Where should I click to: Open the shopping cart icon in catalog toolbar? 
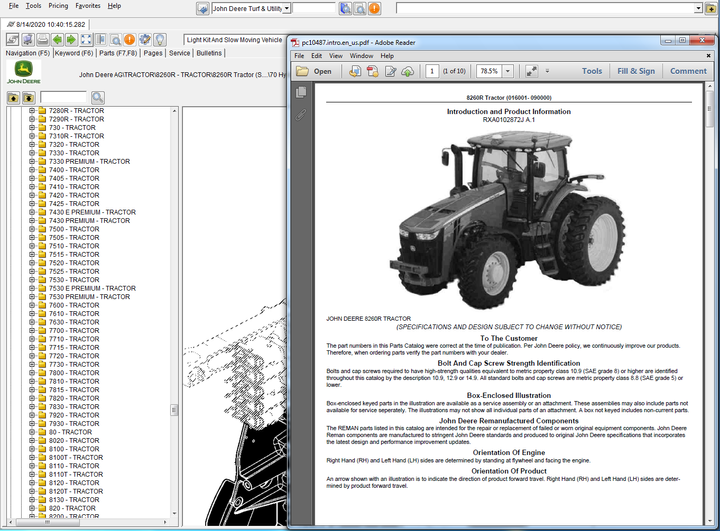point(28,40)
